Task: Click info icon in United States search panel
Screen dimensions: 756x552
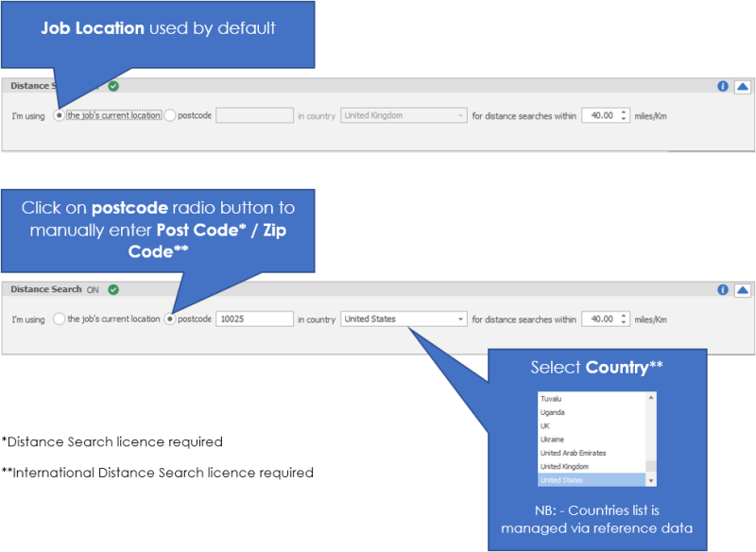Action: click(723, 290)
